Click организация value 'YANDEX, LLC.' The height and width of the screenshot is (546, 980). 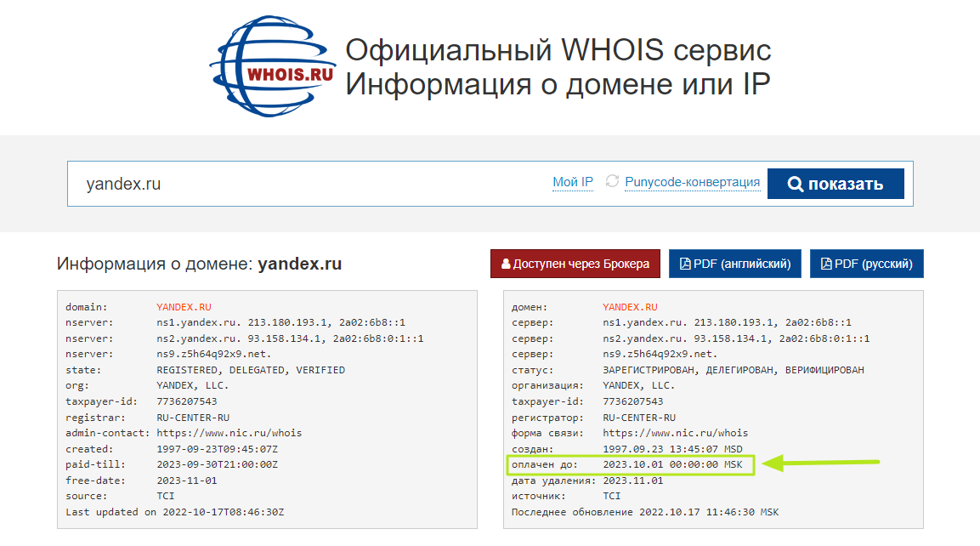pos(639,386)
